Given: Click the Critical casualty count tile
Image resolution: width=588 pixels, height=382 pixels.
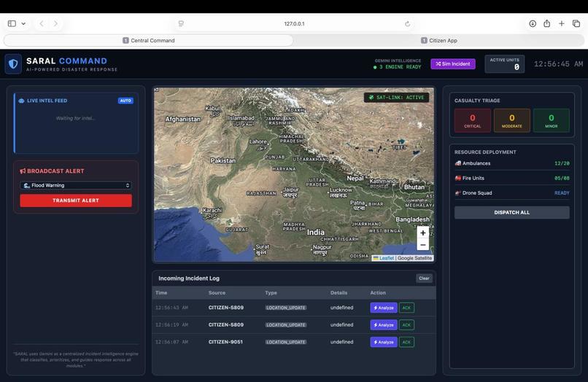Looking at the screenshot, I should point(473,121).
